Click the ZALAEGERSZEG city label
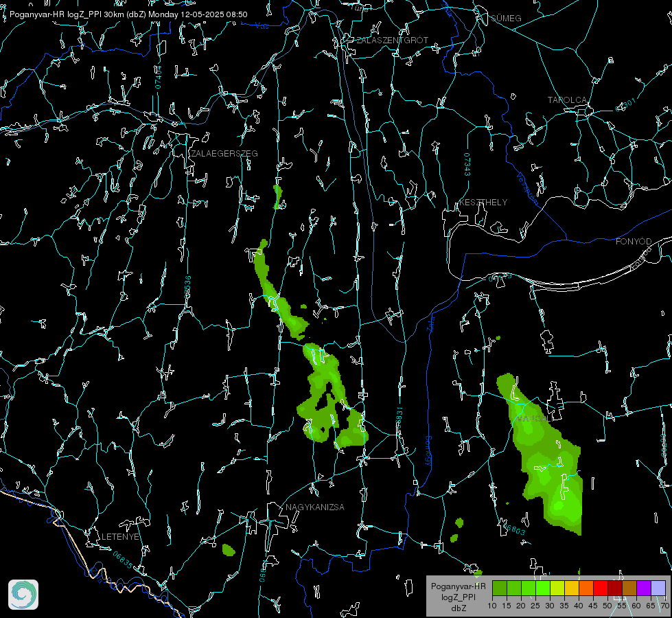Screen dimensions: 672x618 (224, 154)
